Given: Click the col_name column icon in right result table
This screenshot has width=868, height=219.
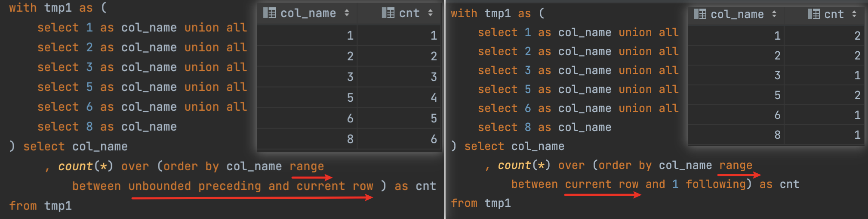Looking at the screenshot, I should 700,14.
